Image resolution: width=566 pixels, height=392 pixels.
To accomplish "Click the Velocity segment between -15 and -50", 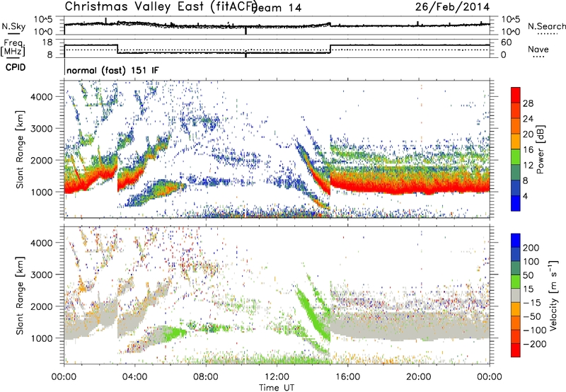I will (x=516, y=309).
